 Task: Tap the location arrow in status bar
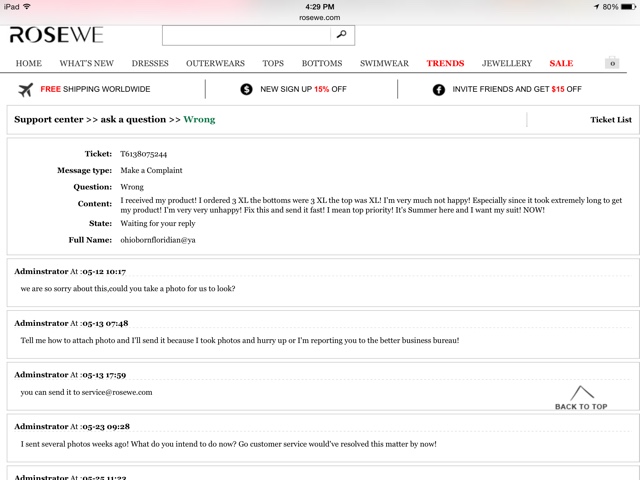click(596, 7)
